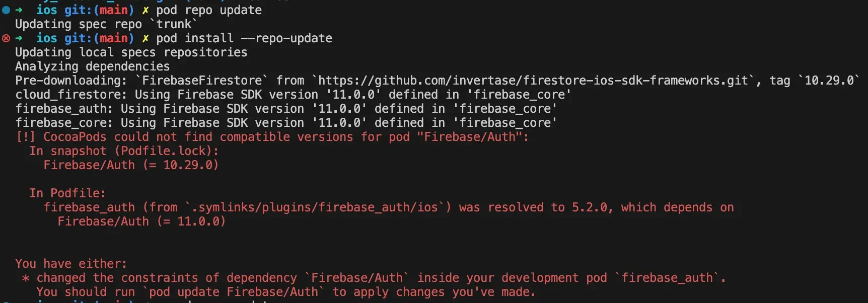Click the suggested 'pod update Firebase/Auth' command

tap(234, 292)
